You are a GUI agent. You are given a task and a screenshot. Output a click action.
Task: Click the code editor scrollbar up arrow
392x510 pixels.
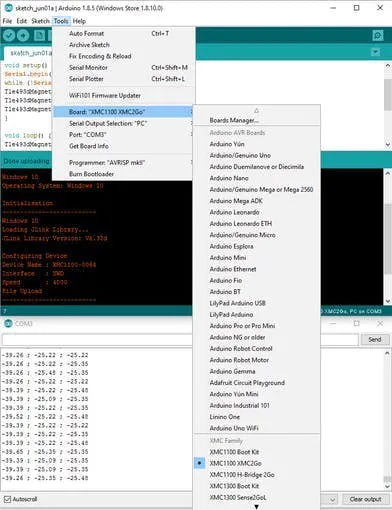[x=388, y=66]
